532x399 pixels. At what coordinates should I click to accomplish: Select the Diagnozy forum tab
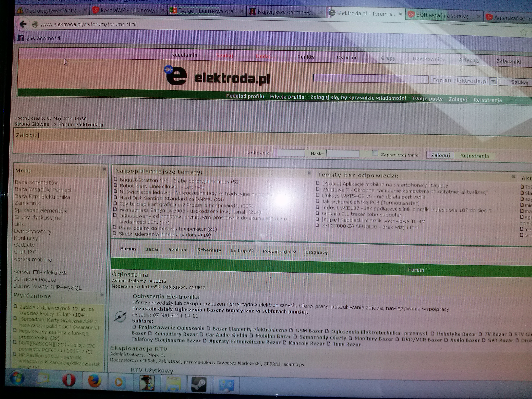pyautogui.click(x=317, y=252)
